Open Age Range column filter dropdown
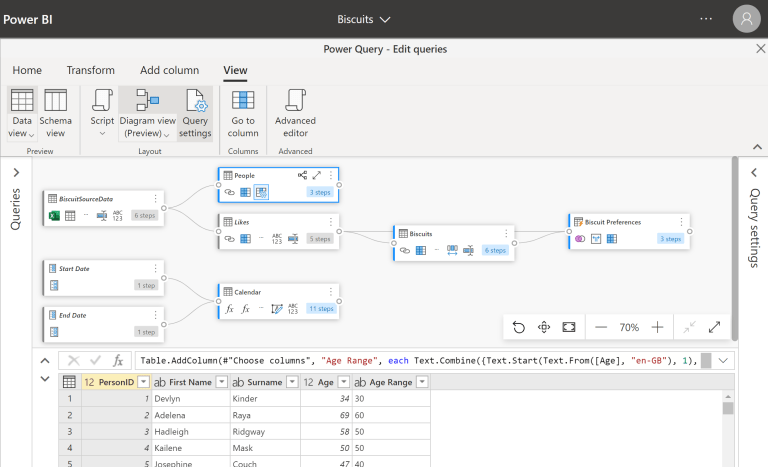 click(422, 382)
